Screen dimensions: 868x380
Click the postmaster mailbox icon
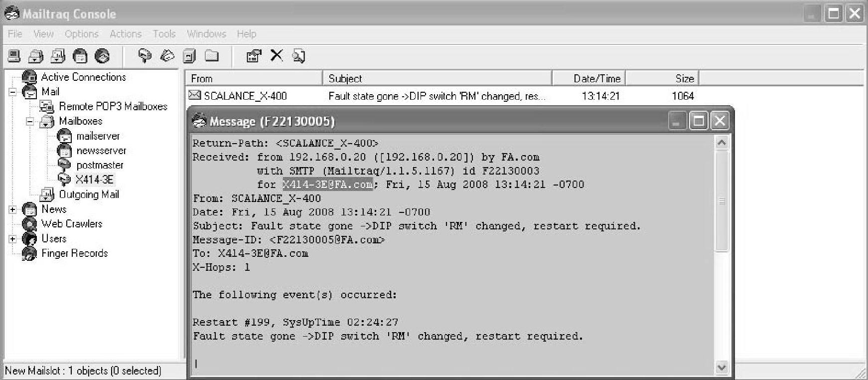pyautogui.click(x=64, y=165)
